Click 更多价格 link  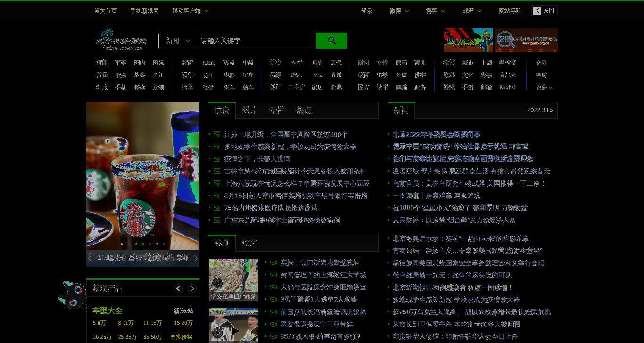pos(182,337)
